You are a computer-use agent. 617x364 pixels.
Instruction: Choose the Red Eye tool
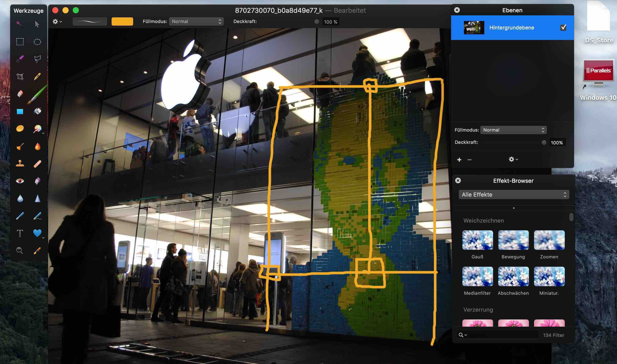20,181
